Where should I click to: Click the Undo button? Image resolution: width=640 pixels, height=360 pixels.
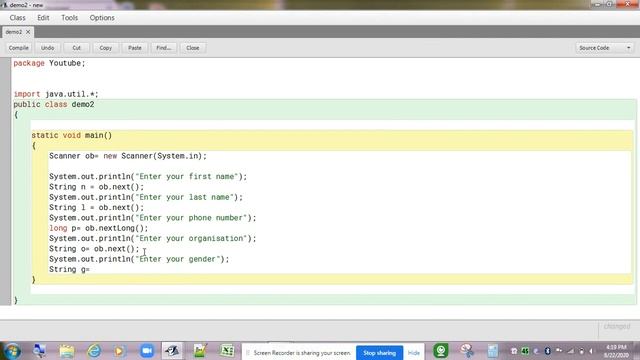coord(47,48)
